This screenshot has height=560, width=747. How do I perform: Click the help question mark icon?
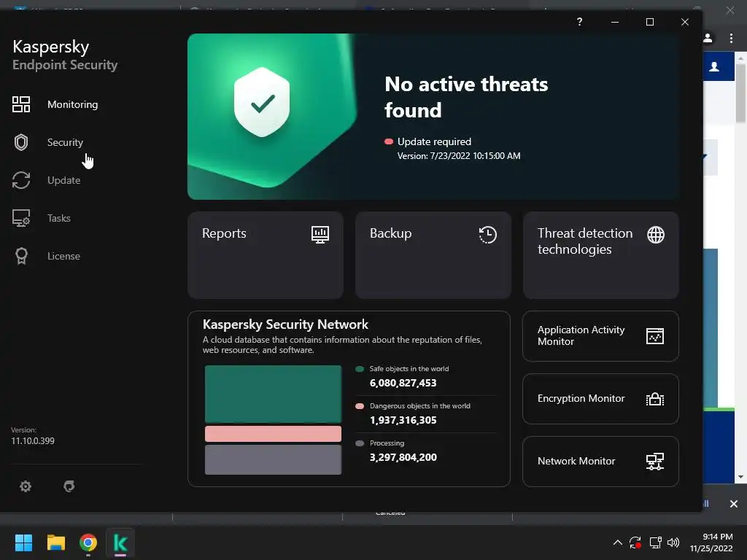579,22
